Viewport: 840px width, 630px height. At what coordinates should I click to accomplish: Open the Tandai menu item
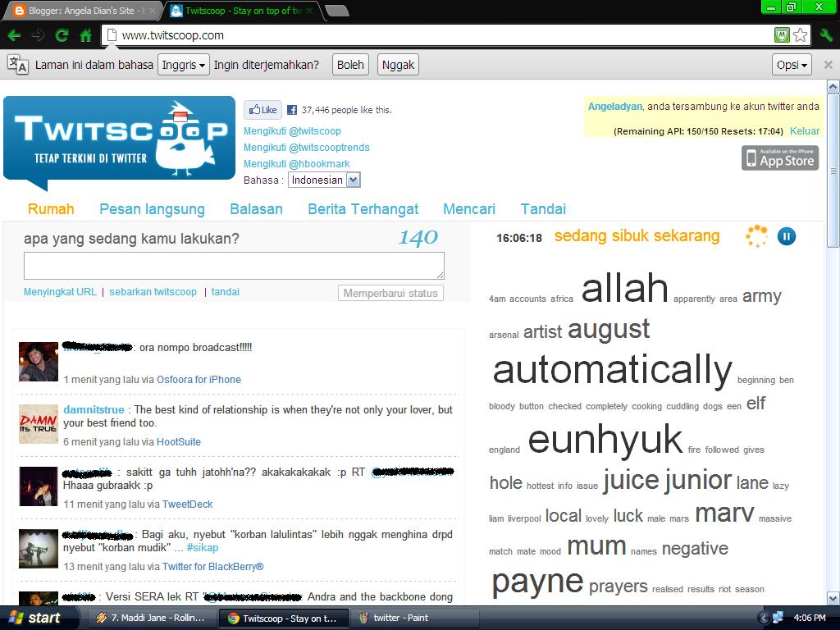coord(543,209)
